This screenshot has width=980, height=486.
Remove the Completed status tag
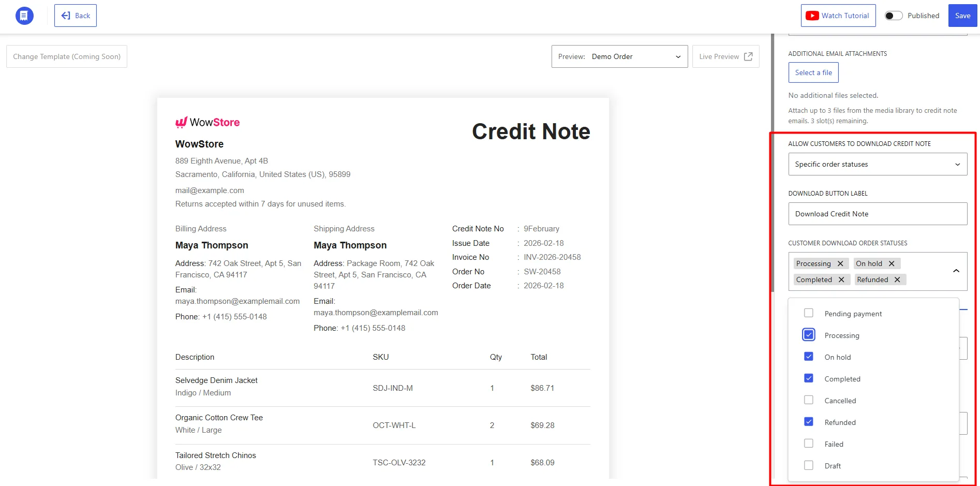point(841,279)
